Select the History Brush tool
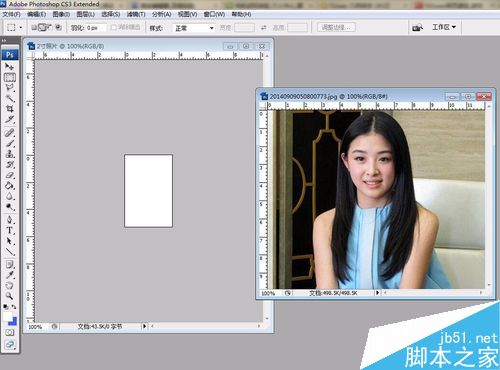Image resolution: width=500 pixels, height=370 pixels. coord(9,164)
